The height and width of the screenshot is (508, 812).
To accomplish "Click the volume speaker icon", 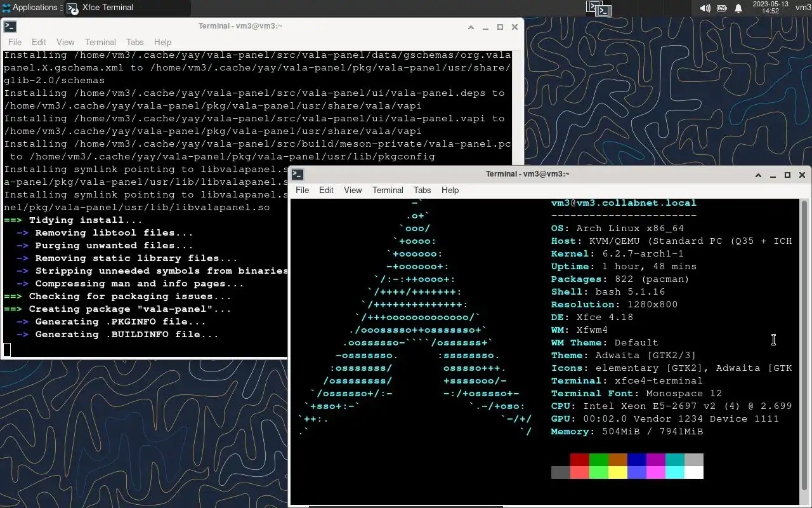I will 705,8.
